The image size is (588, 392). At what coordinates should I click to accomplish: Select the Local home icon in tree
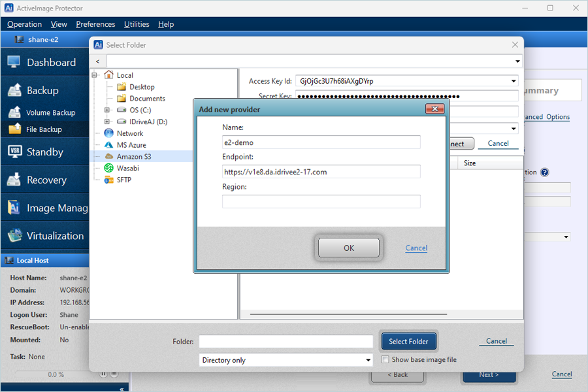coord(108,75)
